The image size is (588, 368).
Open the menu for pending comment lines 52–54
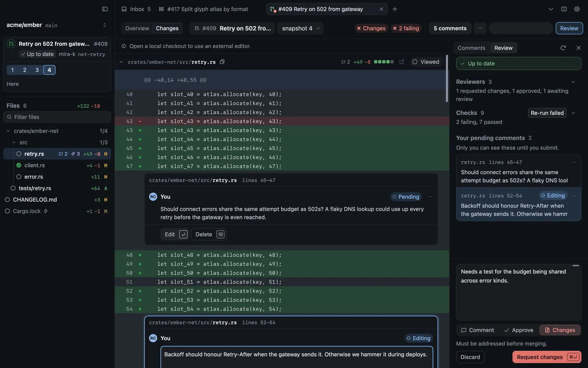pyautogui.click(x=574, y=196)
